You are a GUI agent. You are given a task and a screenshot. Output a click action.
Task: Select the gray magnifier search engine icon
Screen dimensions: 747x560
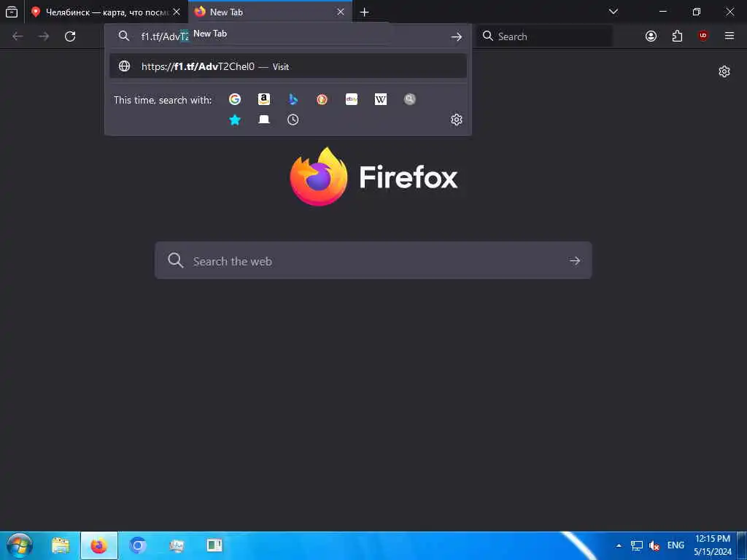coord(410,99)
